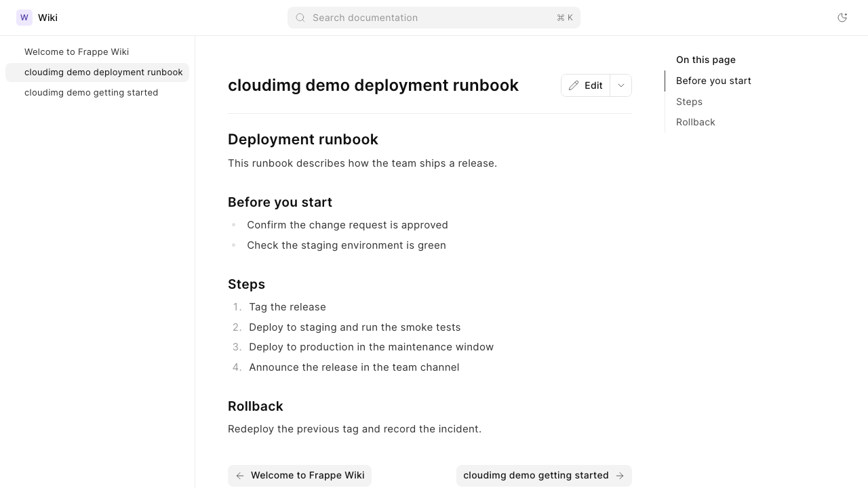Select cloudimg demo deployment runbook in sidebar
The height and width of the screenshot is (488, 868).
(97, 73)
